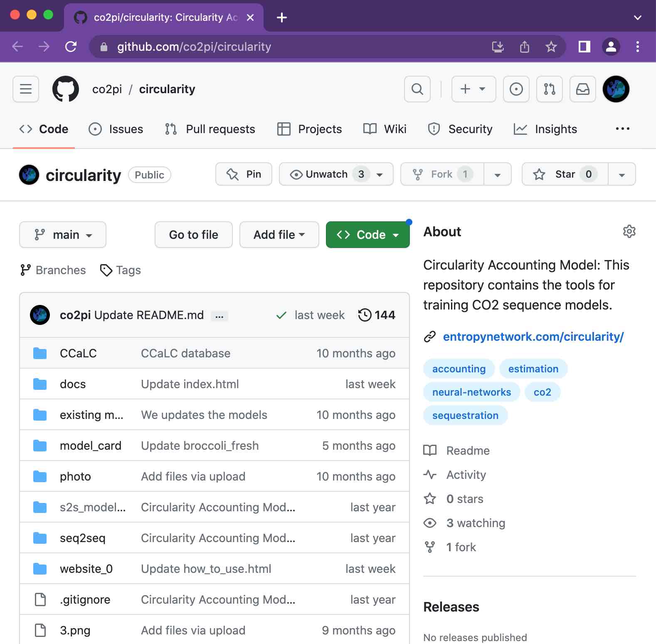Open the entropynetwork.com/circularity link

(533, 337)
